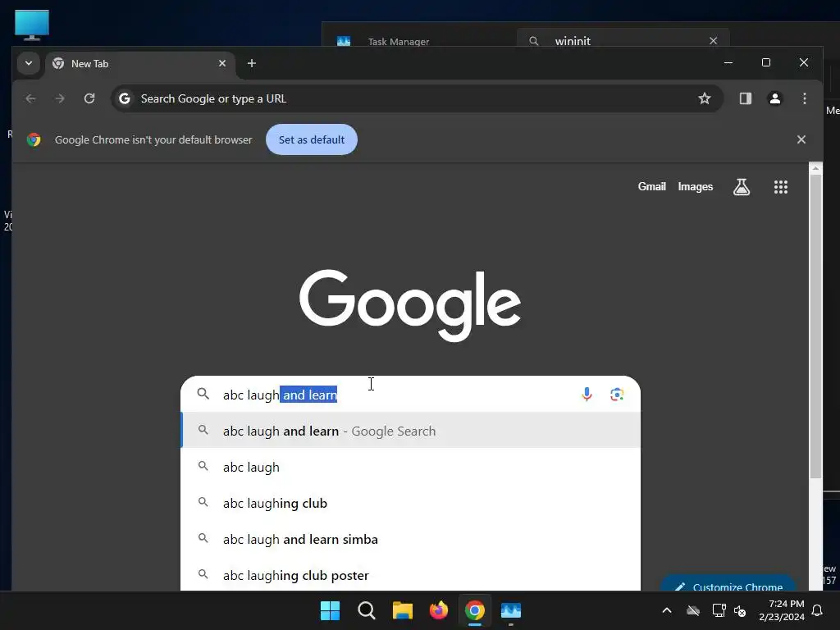Open Chrome side panel
The width and height of the screenshot is (840, 630).
tap(745, 98)
